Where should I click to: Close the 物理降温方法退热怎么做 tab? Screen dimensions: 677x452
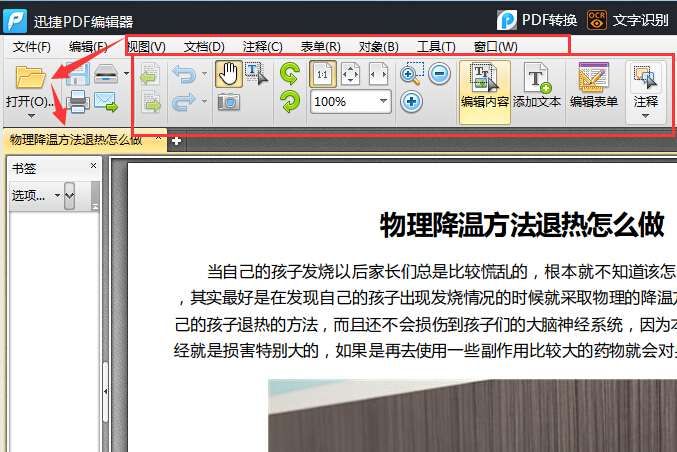pos(158,138)
